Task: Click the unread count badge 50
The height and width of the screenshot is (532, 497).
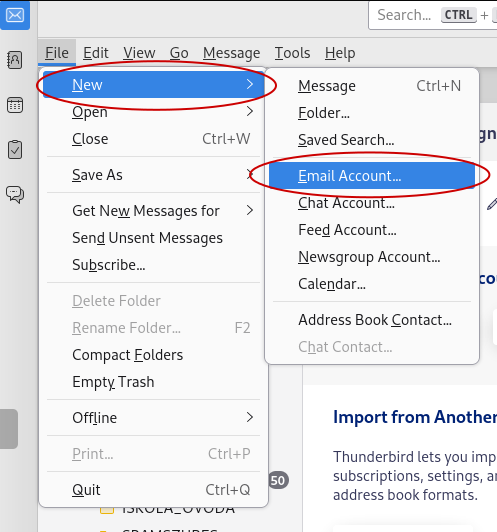Action: (278, 480)
